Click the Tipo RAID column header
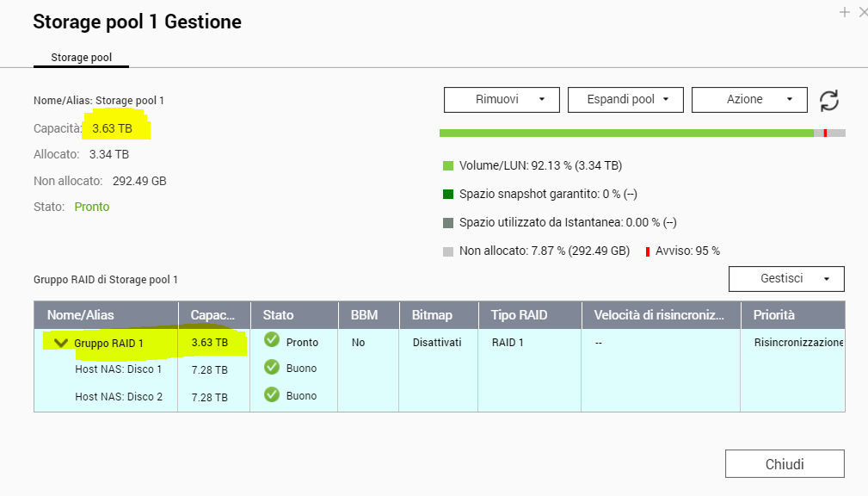Screen dimensions: 868x496 pyautogui.click(x=519, y=315)
